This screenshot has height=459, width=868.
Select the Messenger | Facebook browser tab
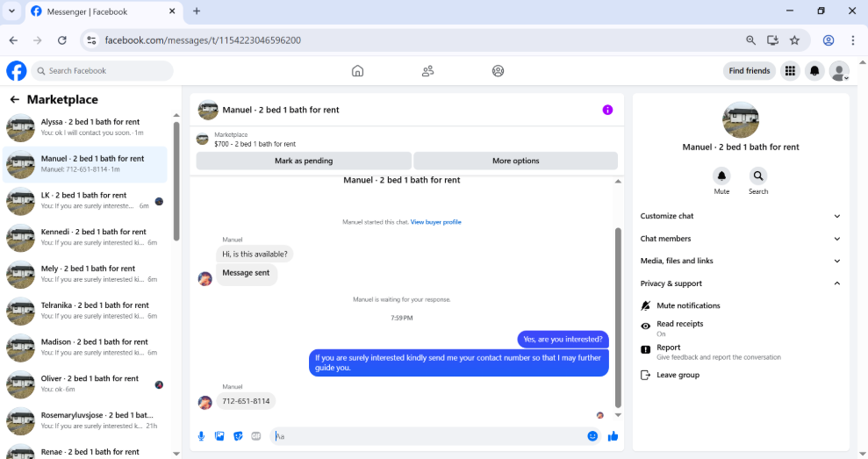pos(104,11)
